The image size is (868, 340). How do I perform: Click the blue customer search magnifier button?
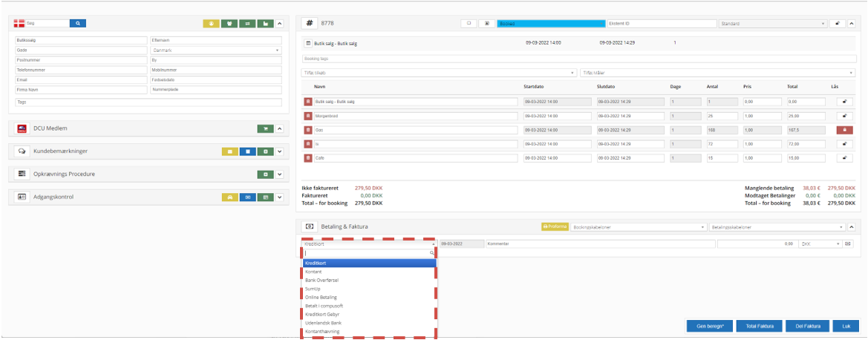pos(78,24)
